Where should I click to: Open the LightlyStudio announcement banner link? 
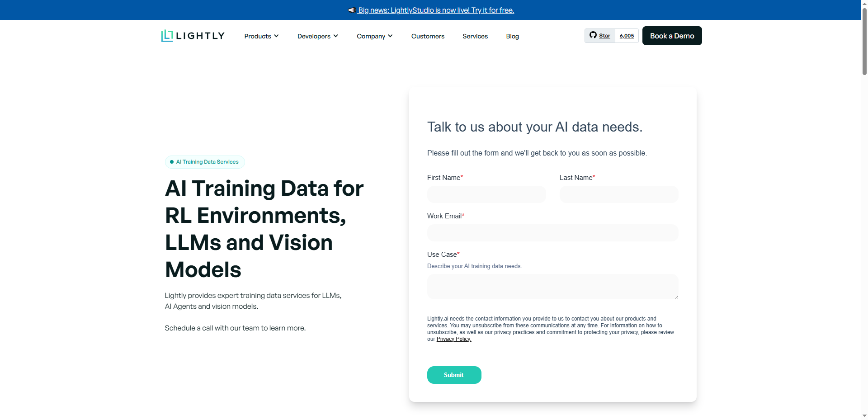pyautogui.click(x=436, y=10)
